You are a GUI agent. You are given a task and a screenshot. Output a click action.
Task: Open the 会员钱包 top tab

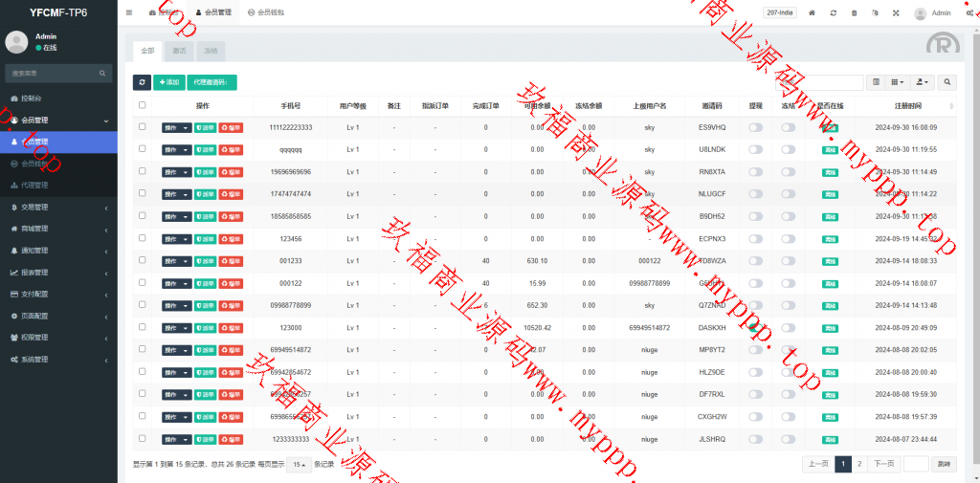265,13
